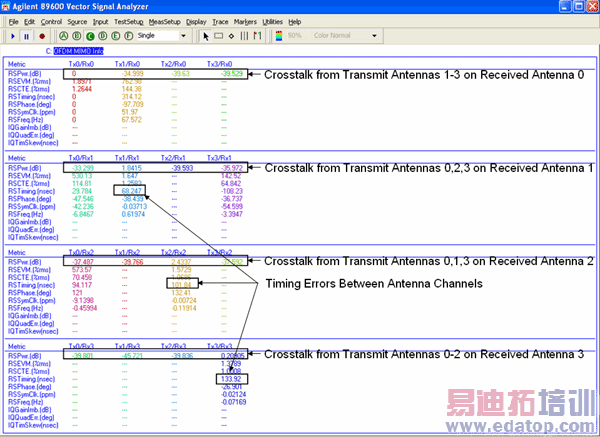
Task: Select the RSEVM value 573.57
Action: [x=82, y=270]
